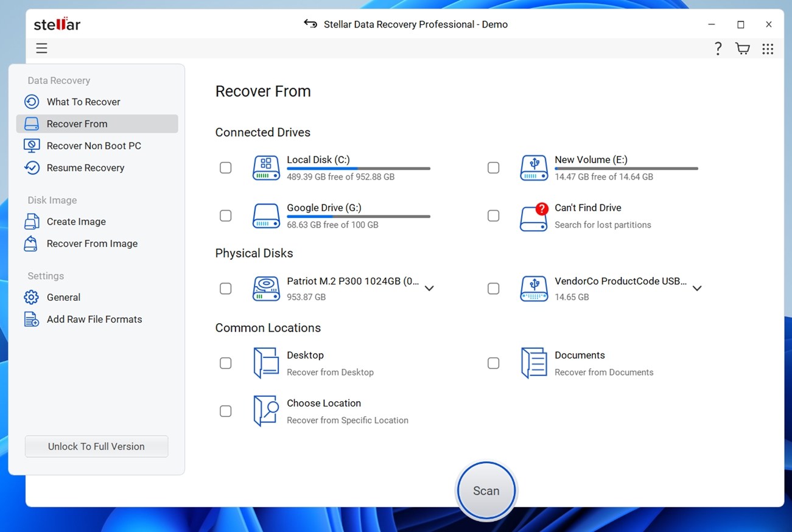
Task: Open Add Raw File Formats settings
Action: (94, 319)
